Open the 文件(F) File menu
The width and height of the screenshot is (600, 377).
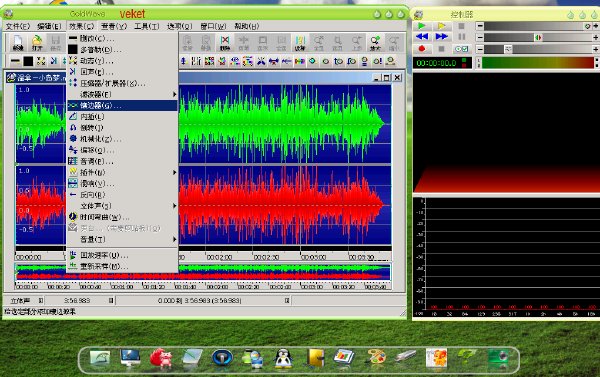[x=18, y=26]
